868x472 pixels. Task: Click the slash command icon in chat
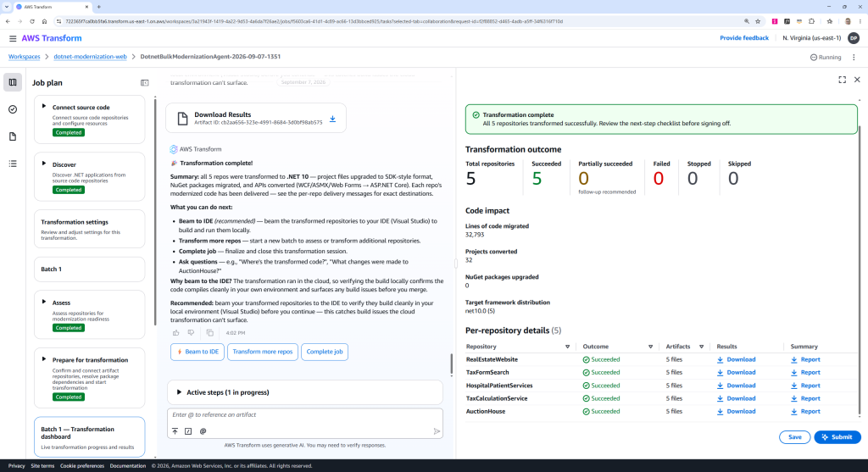pyautogui.click(x=188, y=431)
